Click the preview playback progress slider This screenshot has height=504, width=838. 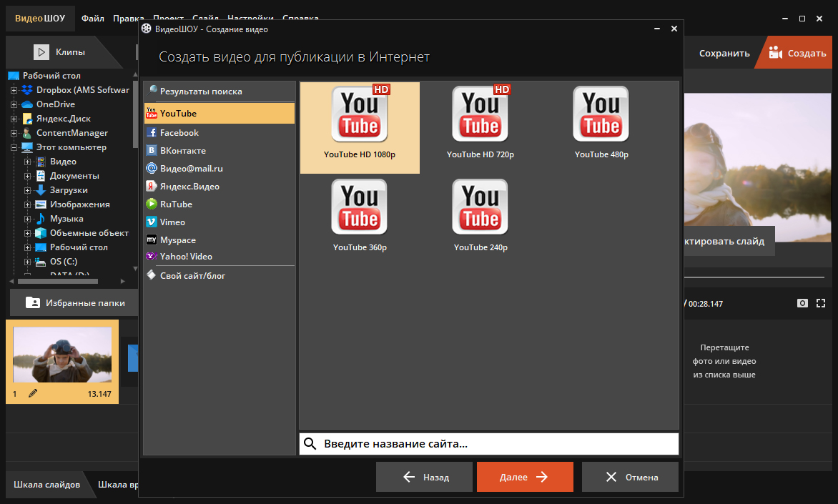coord(754,277)
